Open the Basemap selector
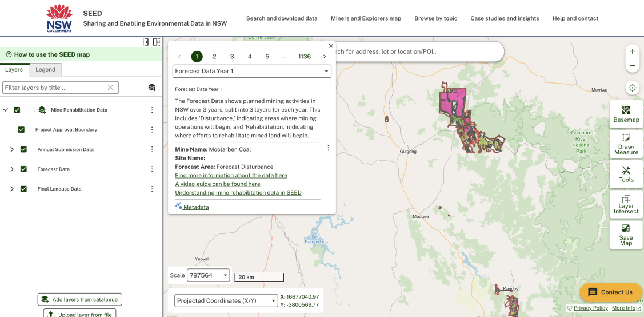Screen dimensions: 644x317 pos(626,114)
